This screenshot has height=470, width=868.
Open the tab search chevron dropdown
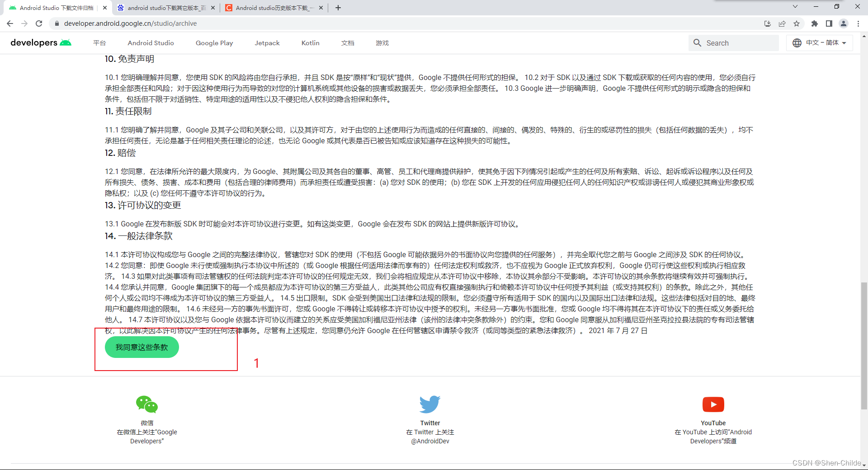coord(795,7)
